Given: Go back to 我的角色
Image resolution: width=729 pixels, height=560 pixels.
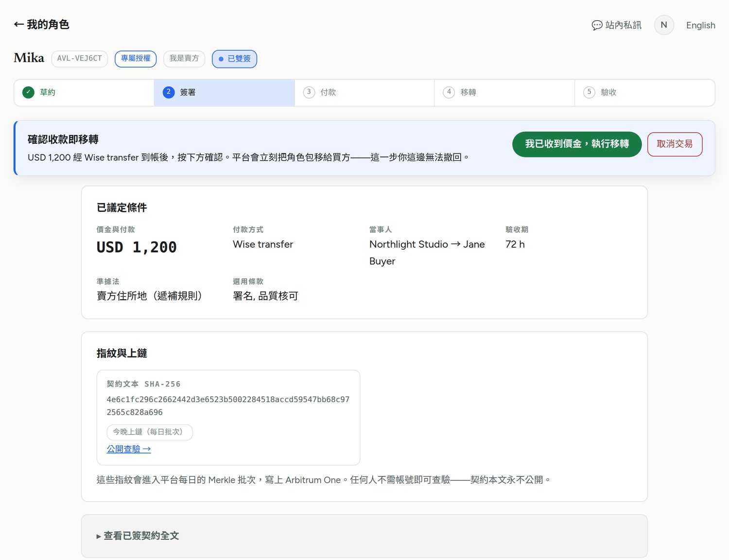Looking at the screenshot, I should pyautogui.click(x=41, y=24).
